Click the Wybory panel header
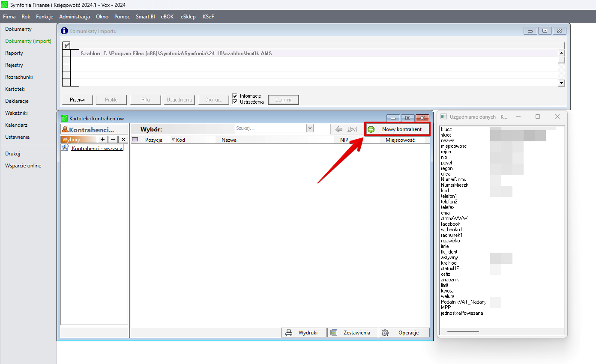This screenshot has width=596, height=364. coord(79,140)
